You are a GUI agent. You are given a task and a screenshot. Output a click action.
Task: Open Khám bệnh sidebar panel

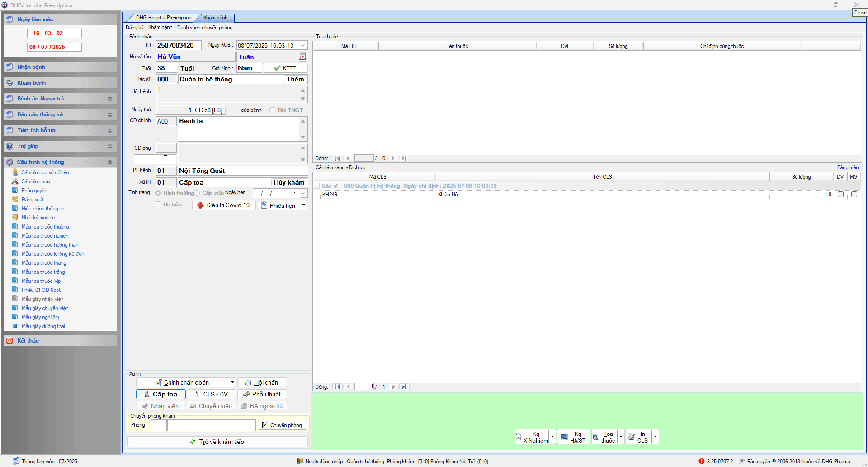tap(60, 83)
